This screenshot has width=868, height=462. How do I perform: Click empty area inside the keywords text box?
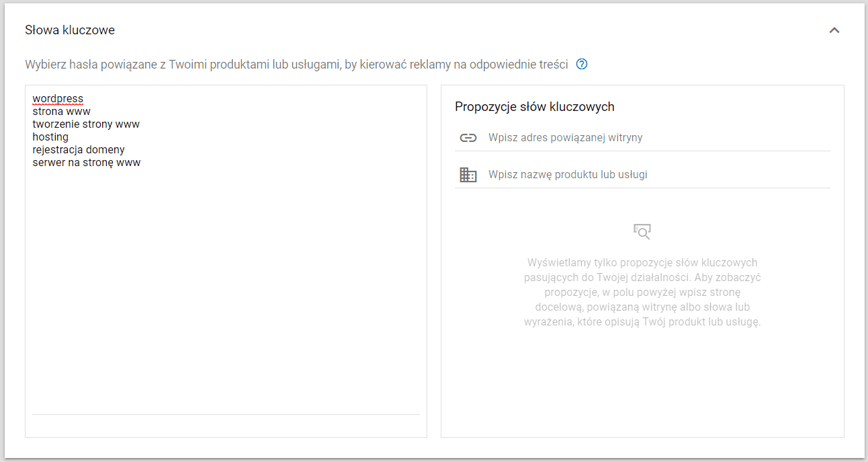point(226,289)
